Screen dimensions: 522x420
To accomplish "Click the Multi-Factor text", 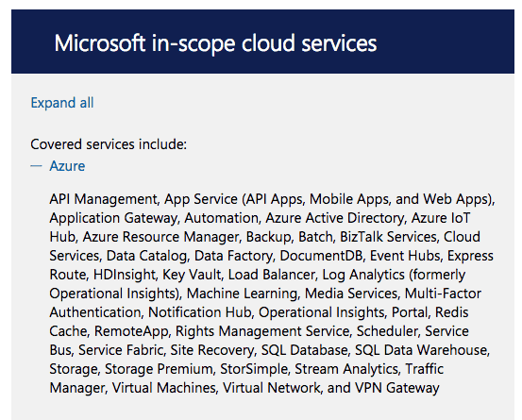I will [x=443, y=294].
